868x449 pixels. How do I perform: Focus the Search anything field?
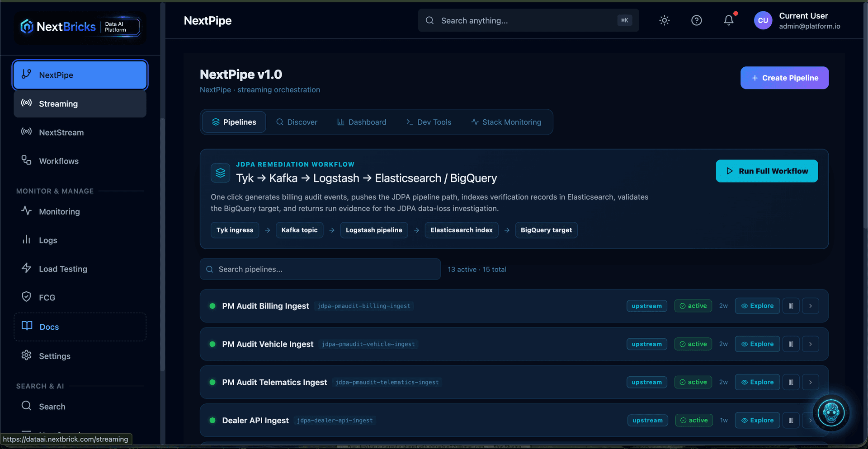click(x=528, y=20)
